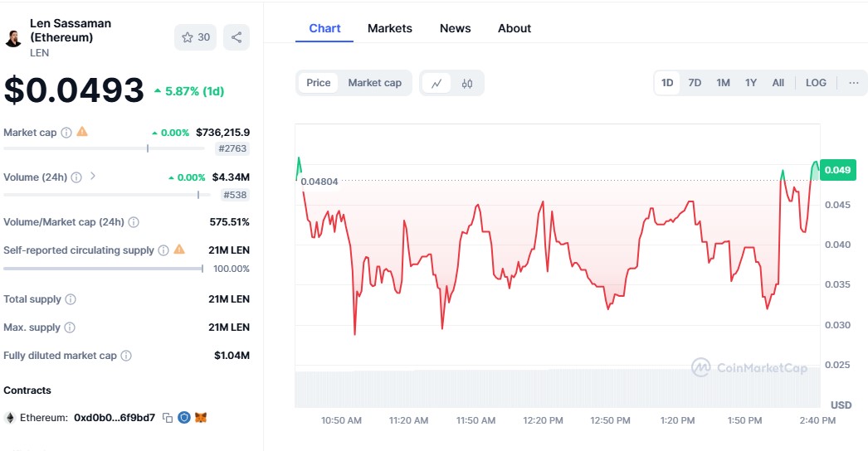Click the Volume rank slider bar
This screenshot has width=868, height=451.
pyautogui.click(x=107, y=195)
